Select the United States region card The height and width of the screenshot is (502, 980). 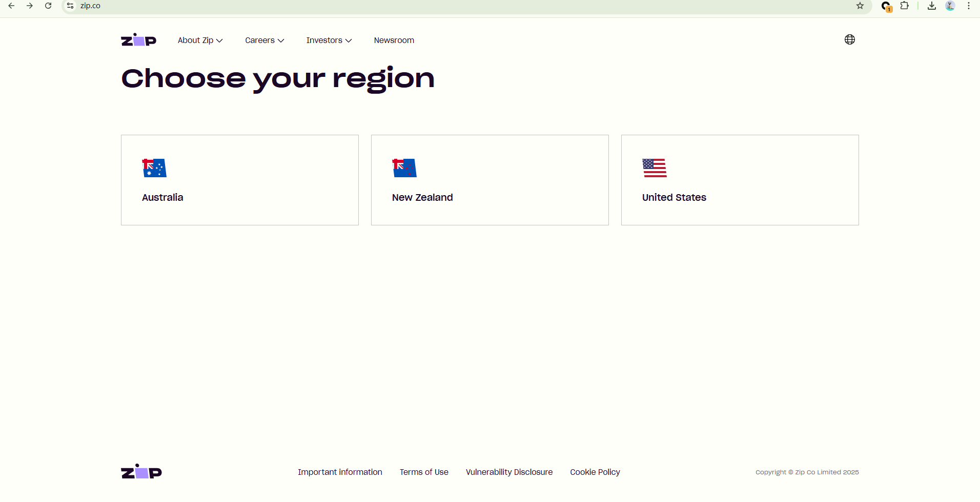tap(740, 180)
